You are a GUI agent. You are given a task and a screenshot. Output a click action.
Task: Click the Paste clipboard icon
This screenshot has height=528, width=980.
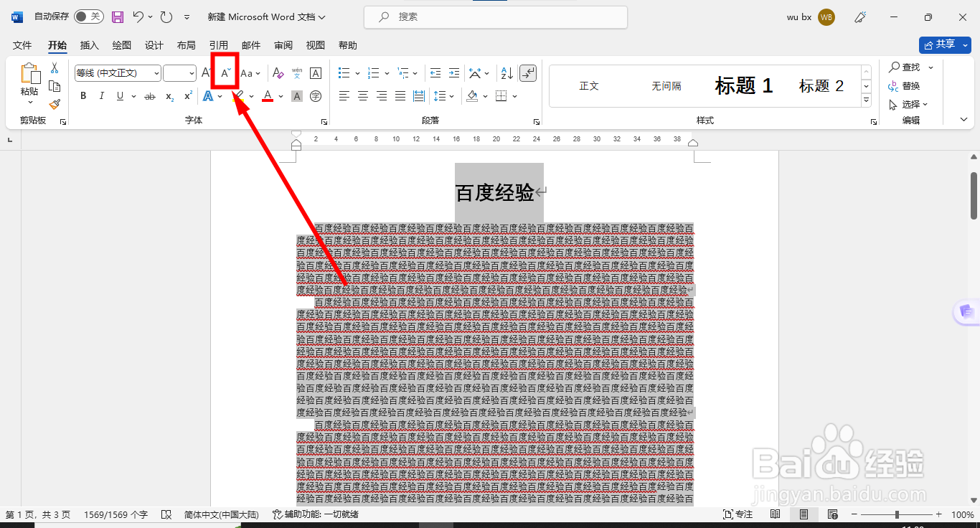29,73
